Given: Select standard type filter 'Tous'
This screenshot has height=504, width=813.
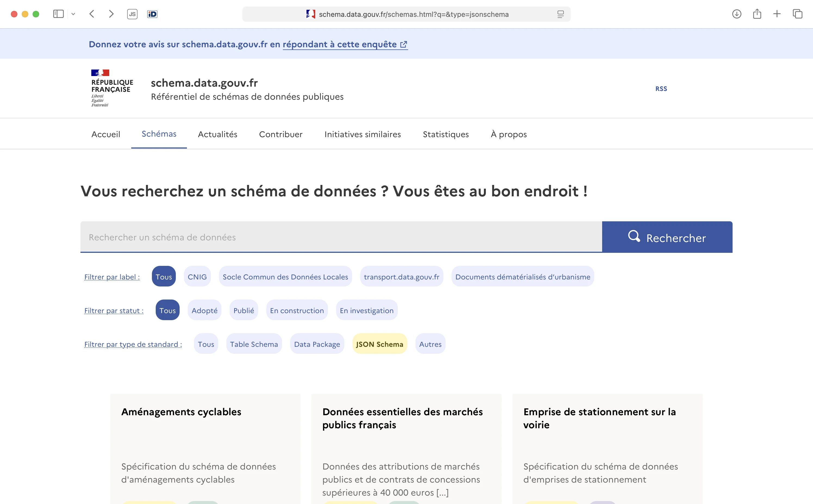Looking at the screenshot, I should coord(206,344).
